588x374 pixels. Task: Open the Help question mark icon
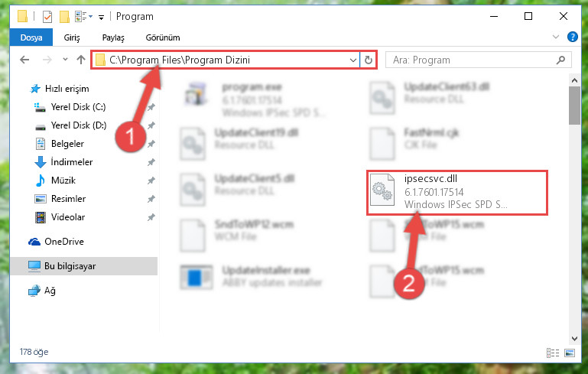(x=572, y=37)
